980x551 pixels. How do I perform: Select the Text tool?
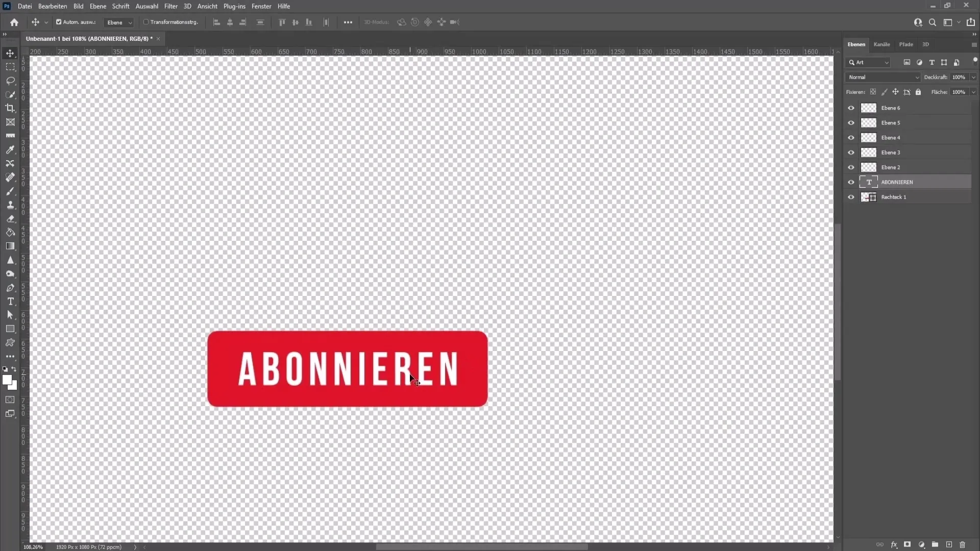(x=11, y=302)
